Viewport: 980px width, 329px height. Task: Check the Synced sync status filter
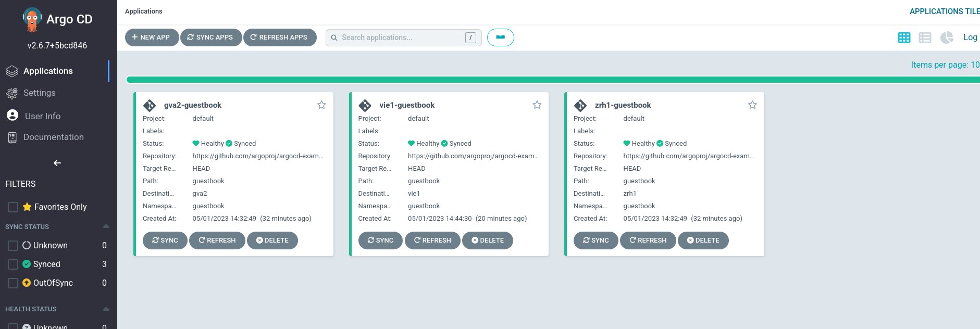point(13,264)
